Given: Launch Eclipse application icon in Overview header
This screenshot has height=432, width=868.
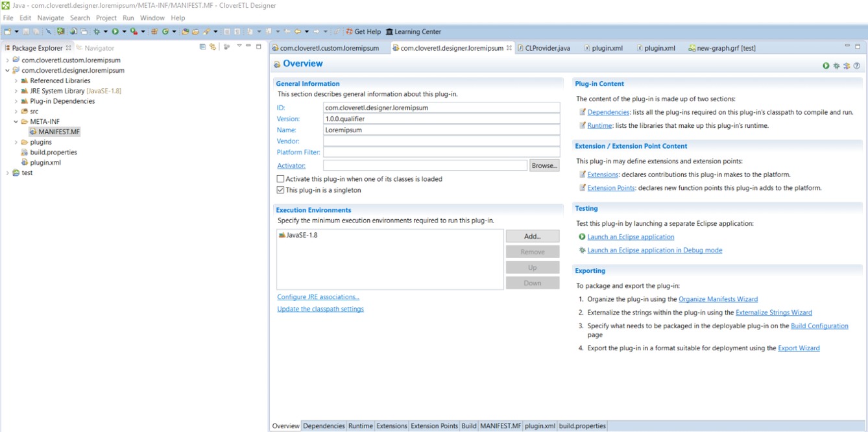Looking at the screenshot, I should pyautogui.click(x=826, y=66).
